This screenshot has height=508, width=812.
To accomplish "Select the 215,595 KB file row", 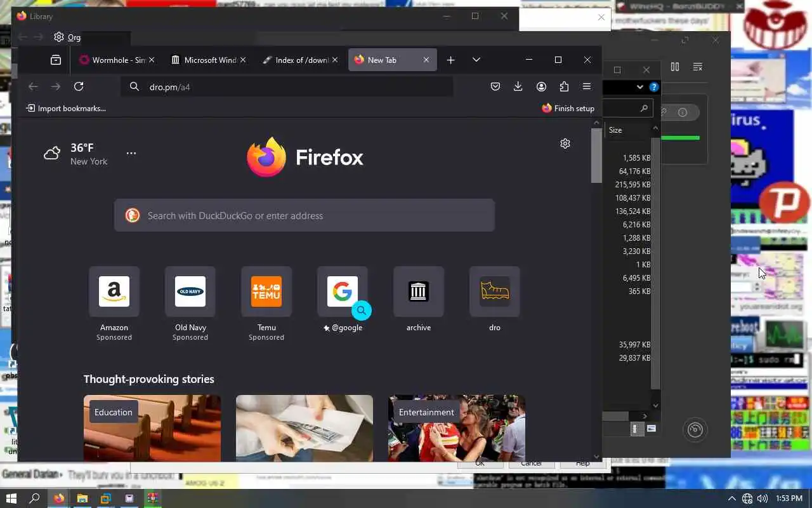I will pyautogui.click(x=632, y=185).
